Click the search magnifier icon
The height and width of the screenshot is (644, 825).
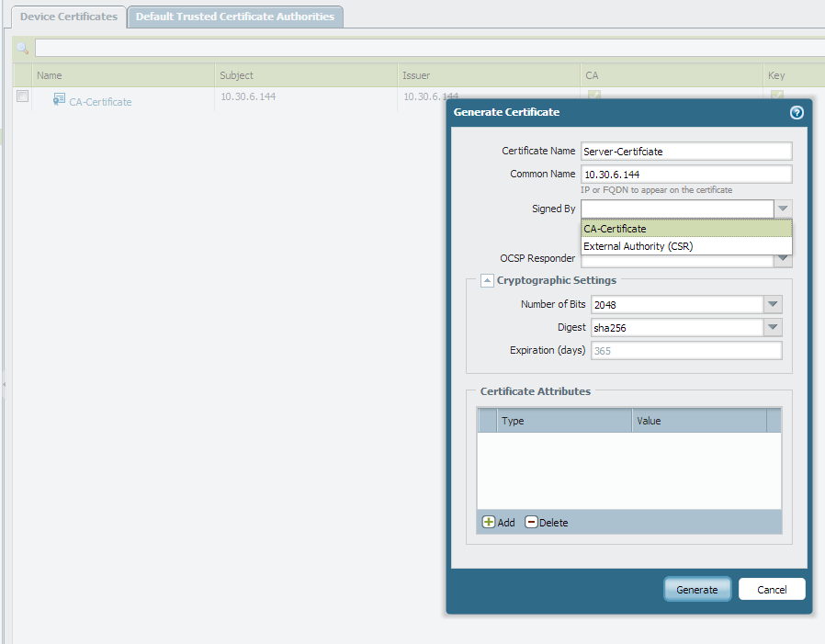pyautogui.click(x=23, y=48)
